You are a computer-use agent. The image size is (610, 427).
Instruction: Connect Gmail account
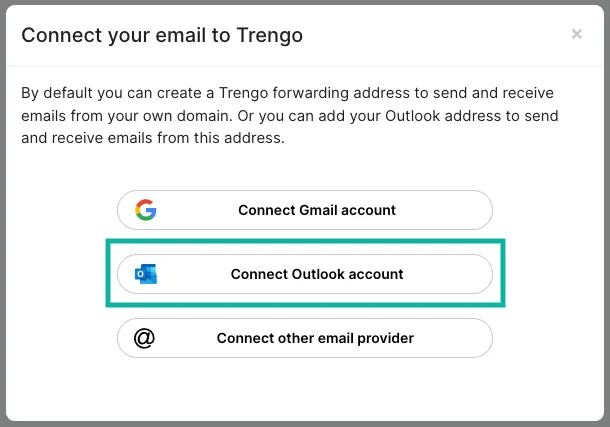pyautogui.click(x=305, y=210)
